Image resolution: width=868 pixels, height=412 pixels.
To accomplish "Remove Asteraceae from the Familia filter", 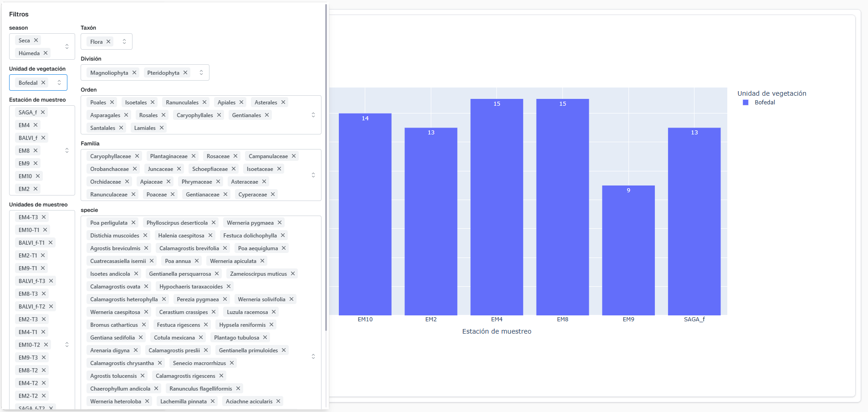I will point(264,182).
